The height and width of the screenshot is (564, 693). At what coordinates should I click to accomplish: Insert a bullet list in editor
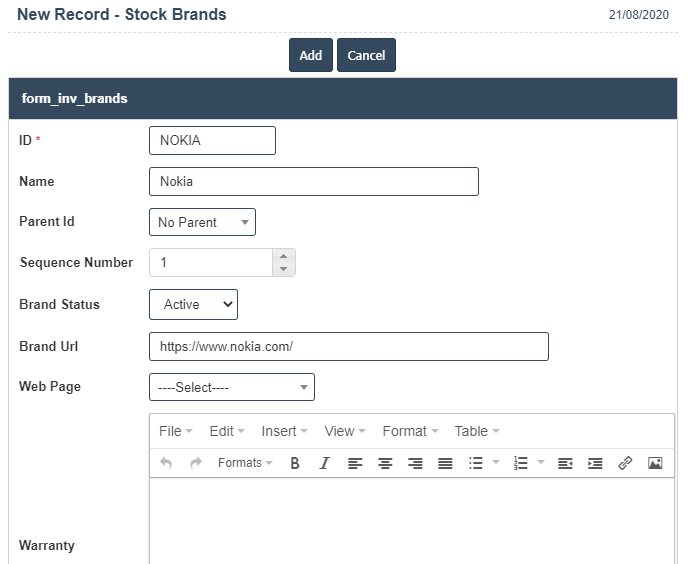point(476,463)
